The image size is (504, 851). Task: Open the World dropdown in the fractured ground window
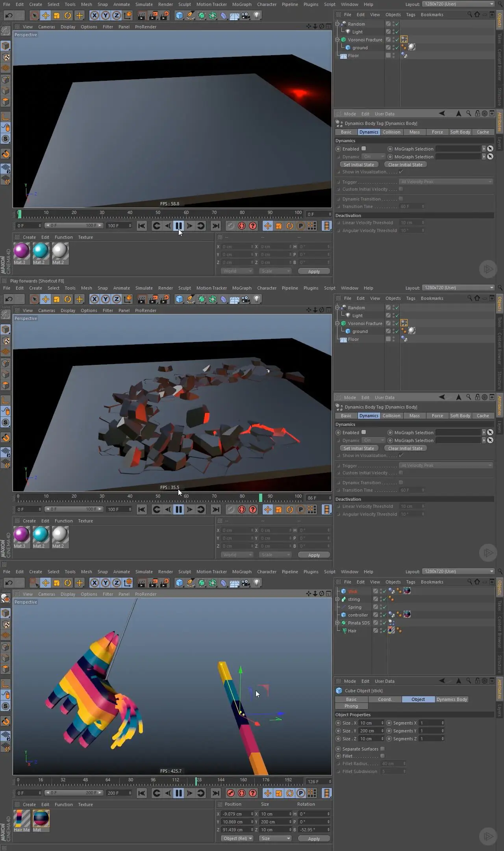237,555
